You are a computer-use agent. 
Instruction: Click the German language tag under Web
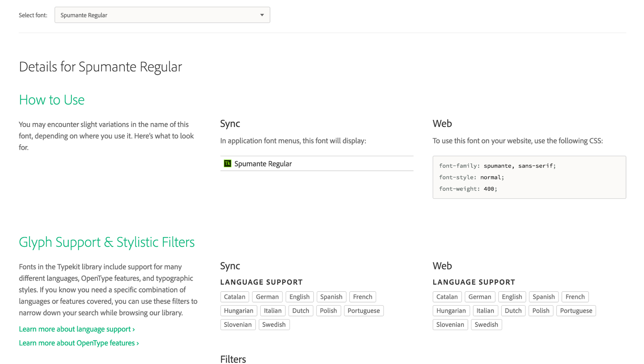click(480, 296)
